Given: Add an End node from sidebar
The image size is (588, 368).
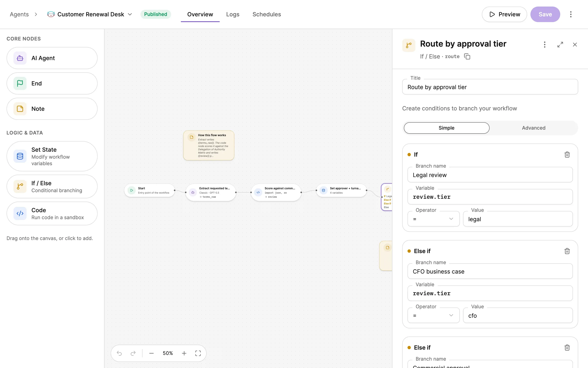Looking at the screenshot, I should tap(52, 83).
